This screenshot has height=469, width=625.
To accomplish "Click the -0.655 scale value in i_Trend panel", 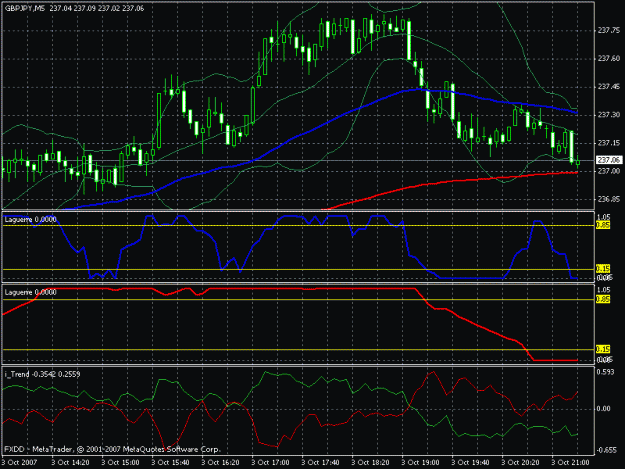I will [x=607, y=450].
